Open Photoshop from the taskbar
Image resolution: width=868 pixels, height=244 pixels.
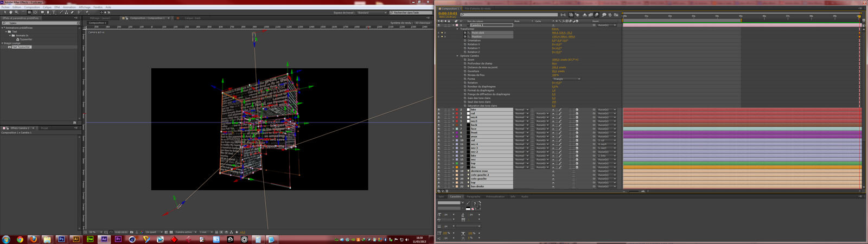coord(61,239)
